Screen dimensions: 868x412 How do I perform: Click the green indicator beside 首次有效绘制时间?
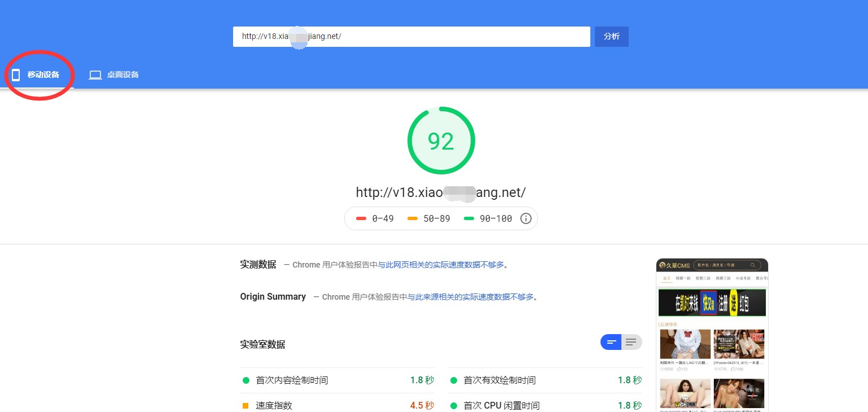[454, 380]
